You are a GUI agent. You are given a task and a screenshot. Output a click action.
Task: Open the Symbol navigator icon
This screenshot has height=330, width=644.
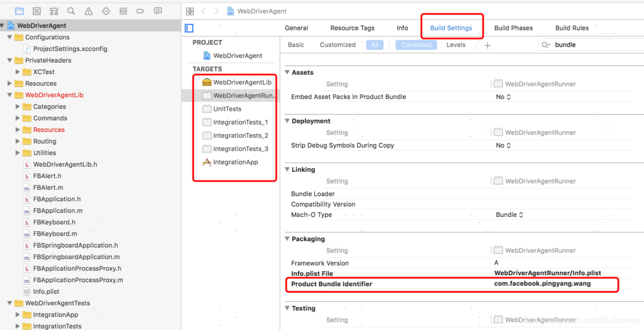pyautogui.click(x=54, y=11)
